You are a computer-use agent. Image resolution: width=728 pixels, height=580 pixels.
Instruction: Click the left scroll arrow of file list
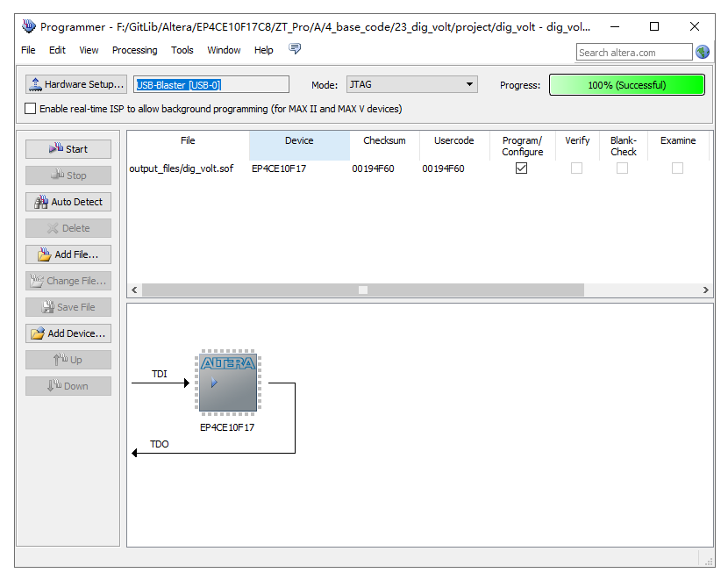pyautogui.click(x=135, y=290)
